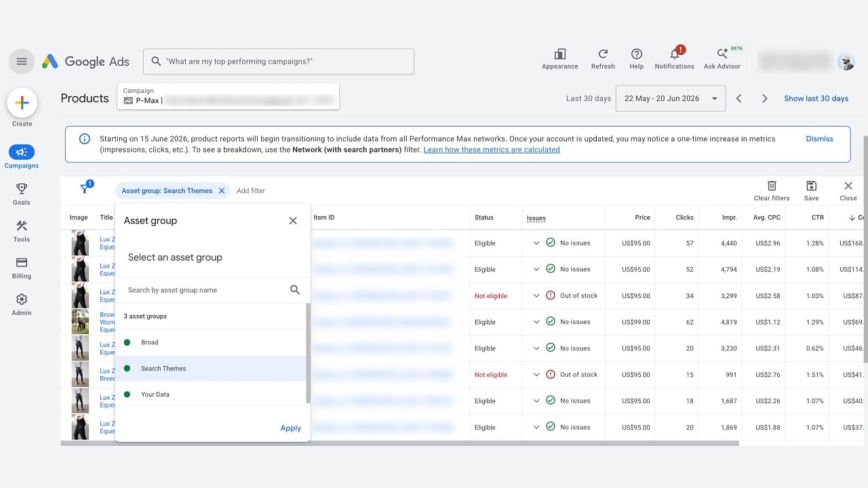Click the account profile avatar
The height and width of the screenshot is (488, 868).
tap(846, 62)
